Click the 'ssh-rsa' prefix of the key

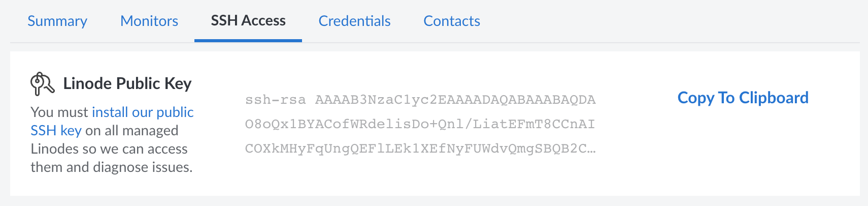pos(276,100)
